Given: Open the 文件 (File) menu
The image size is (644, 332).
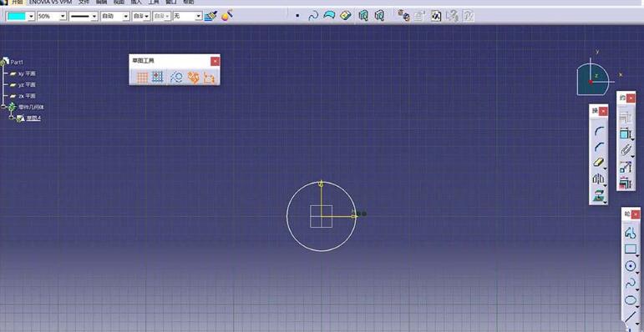Looking at the screenshot, I should tap(84, 2).
